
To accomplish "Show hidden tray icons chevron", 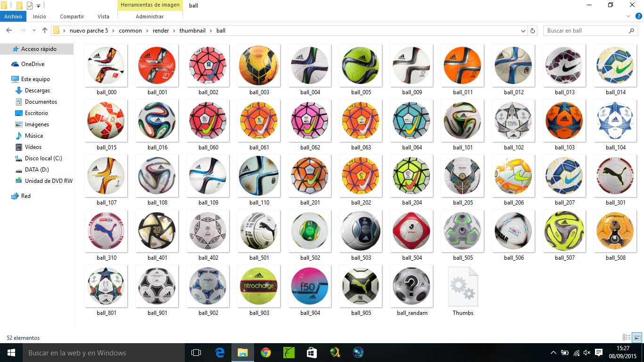I will pyautogui.click(x=553, y=353).
